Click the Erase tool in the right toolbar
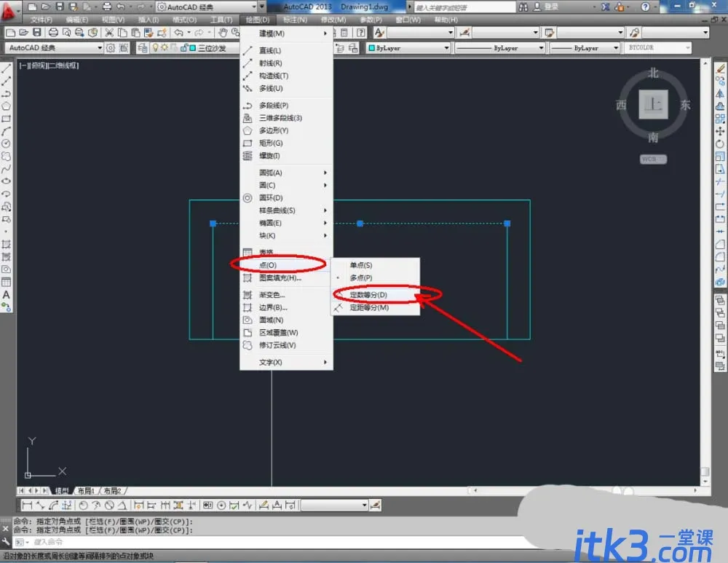Screen dimensions: 728x563 pos(720,68)
